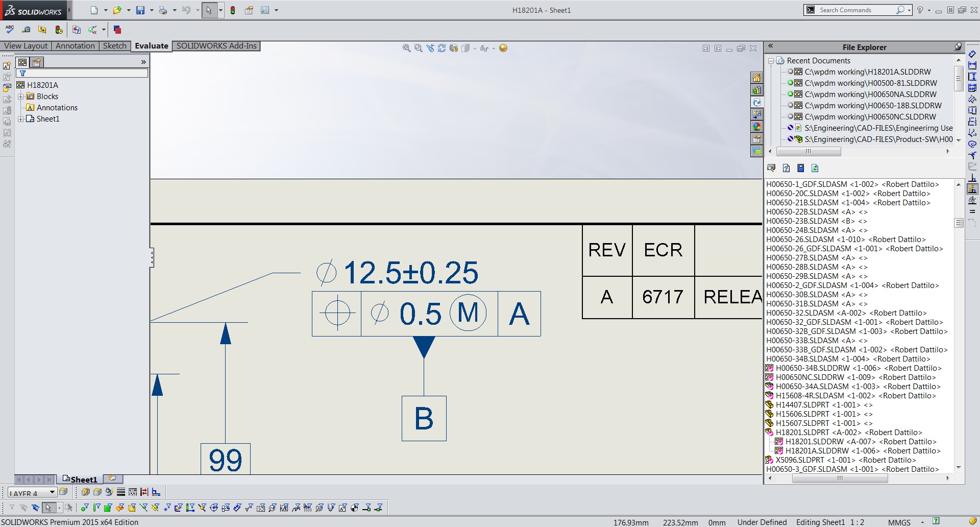980x527 pixels.
Task: Click the Horizontal Dimension icon on right toolbar
Action: [x=972, y=65]
